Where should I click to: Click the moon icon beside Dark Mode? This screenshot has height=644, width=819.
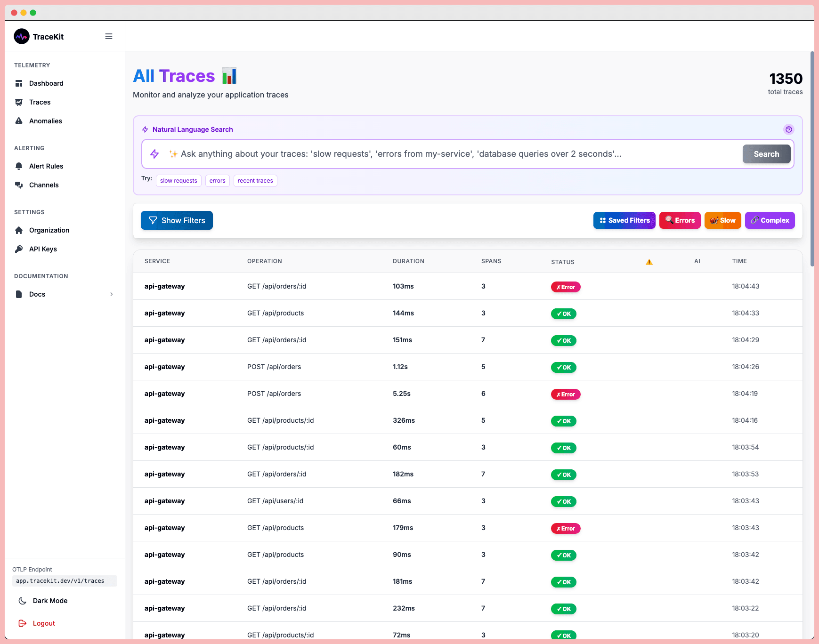pos(22,600)
